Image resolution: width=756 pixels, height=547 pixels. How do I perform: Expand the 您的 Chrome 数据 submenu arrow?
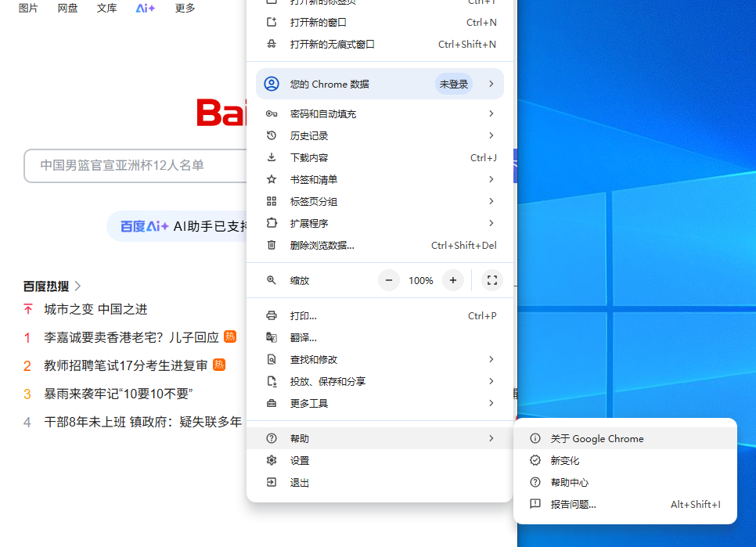[491, 84]
